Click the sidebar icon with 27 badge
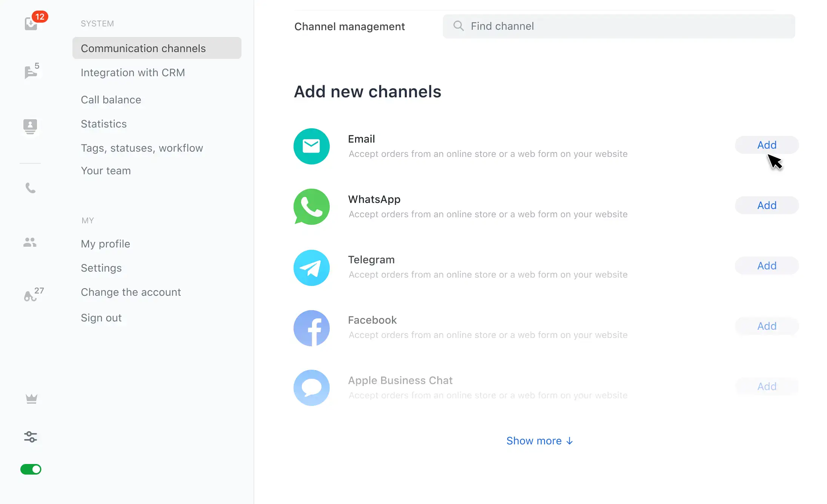The height and width of the screenshot is (504, 827). coord(31,295)
